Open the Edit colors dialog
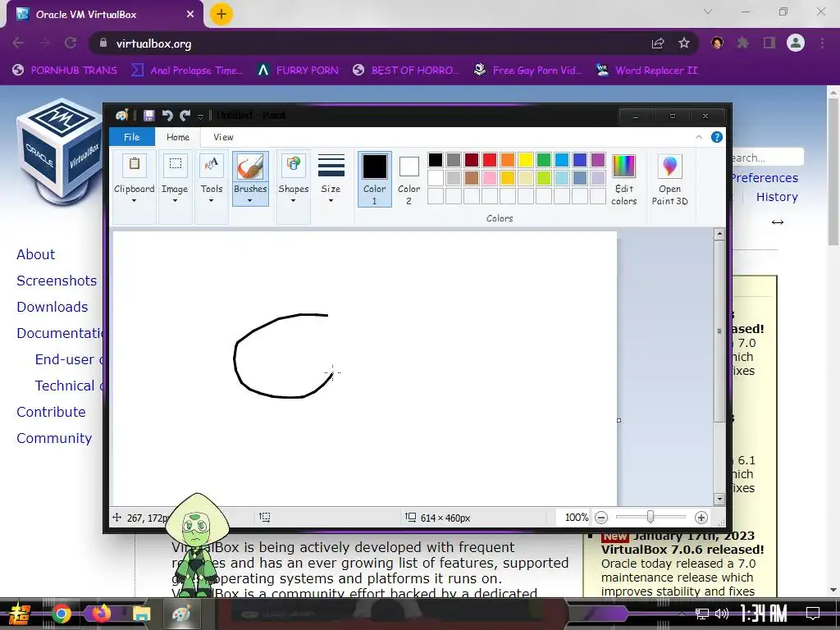This screenshot has height=630, width=840. (623, 179)
